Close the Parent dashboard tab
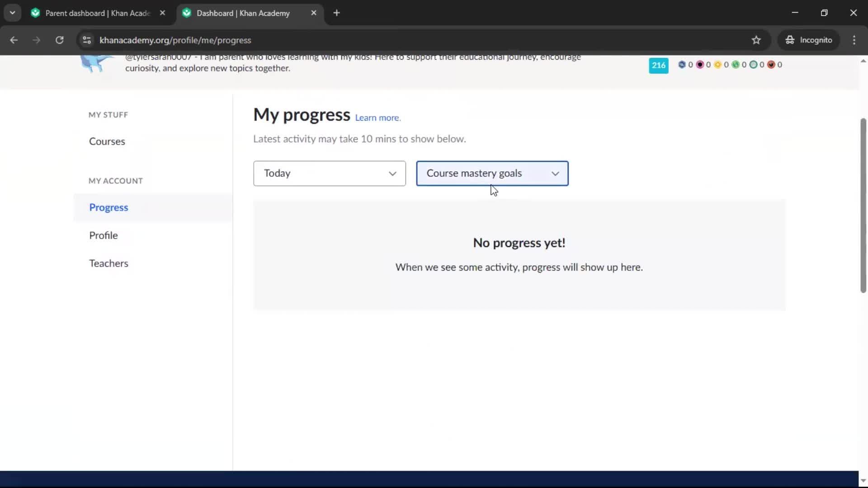The width and height of the screenshot is (868, 488). 162,13
